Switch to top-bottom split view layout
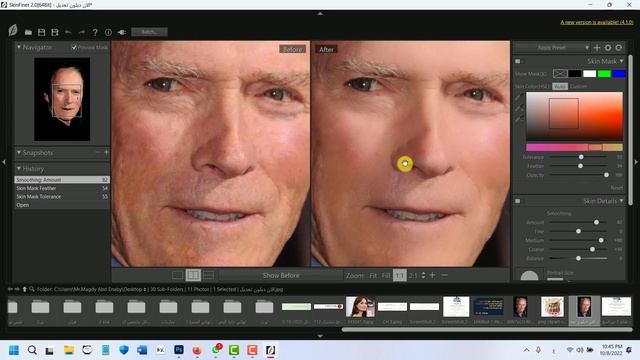Viewport: 640px width, 360px height. click(x=209, y=276)
